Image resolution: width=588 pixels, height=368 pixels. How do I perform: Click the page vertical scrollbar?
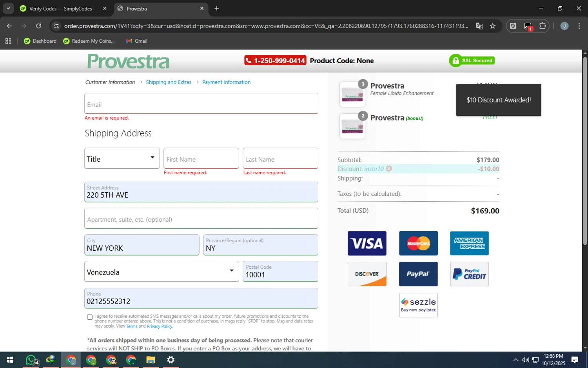pyautogui.click(x=585, y=151)
